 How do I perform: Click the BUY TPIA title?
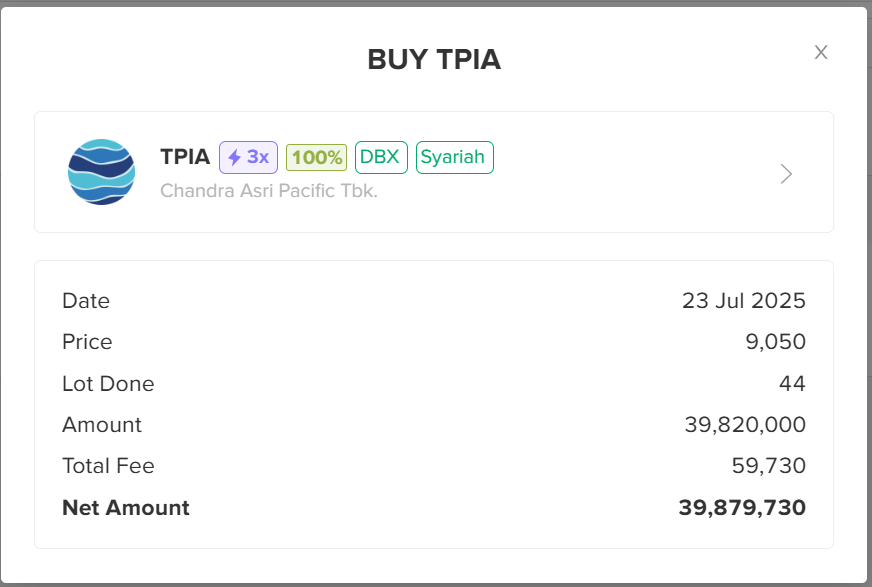[x=434, y=59]
